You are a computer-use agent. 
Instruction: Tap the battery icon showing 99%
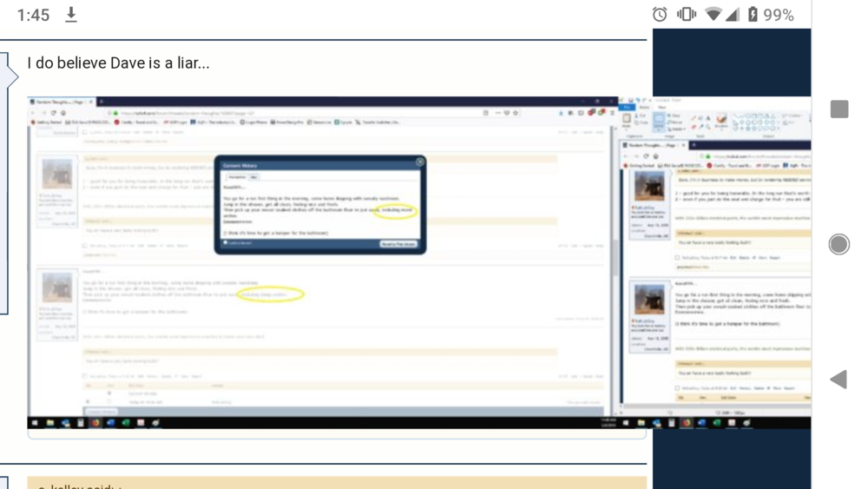tap(753, 15)
